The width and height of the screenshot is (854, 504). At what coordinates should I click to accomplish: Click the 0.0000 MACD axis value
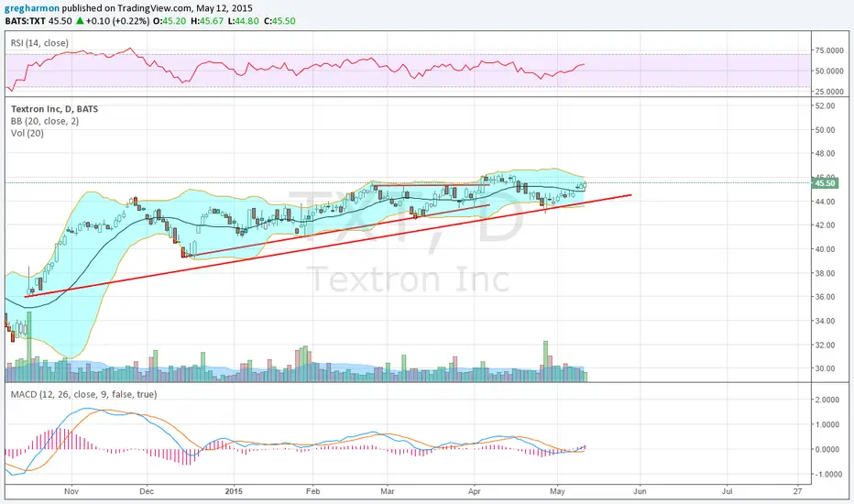[x=827, y=449]
